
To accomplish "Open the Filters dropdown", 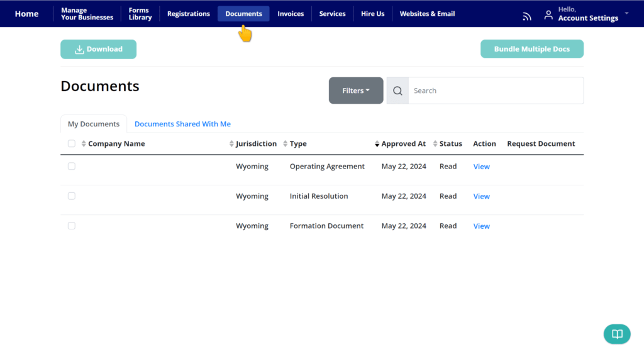I will [356, 91].
